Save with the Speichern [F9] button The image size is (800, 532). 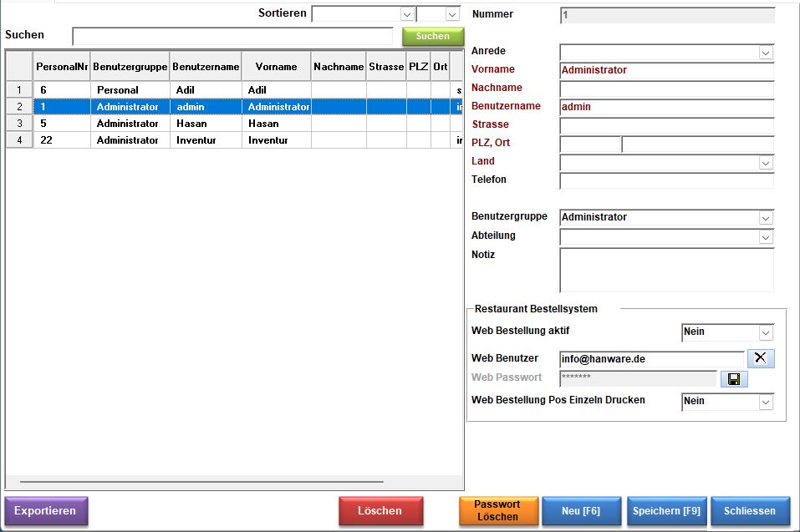point(665,511)
